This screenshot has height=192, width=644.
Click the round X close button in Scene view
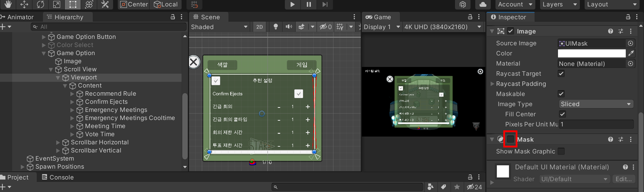pyautogui.click(x=194, y=62)
